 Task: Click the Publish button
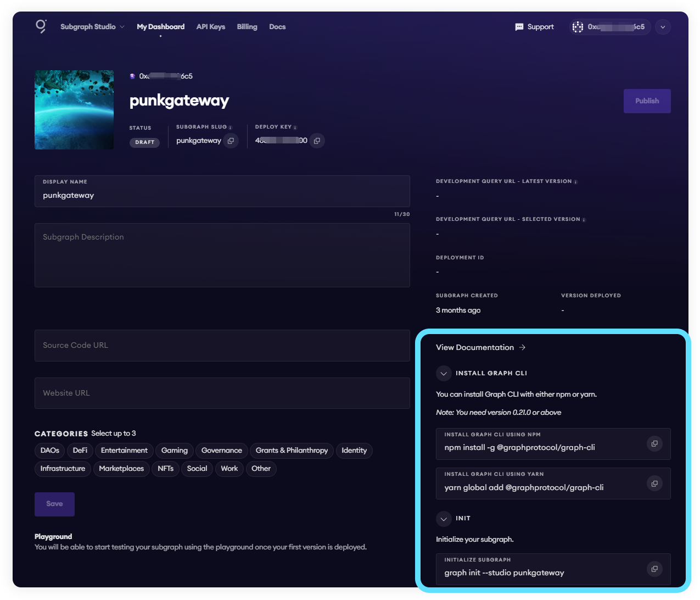[647, 101]
